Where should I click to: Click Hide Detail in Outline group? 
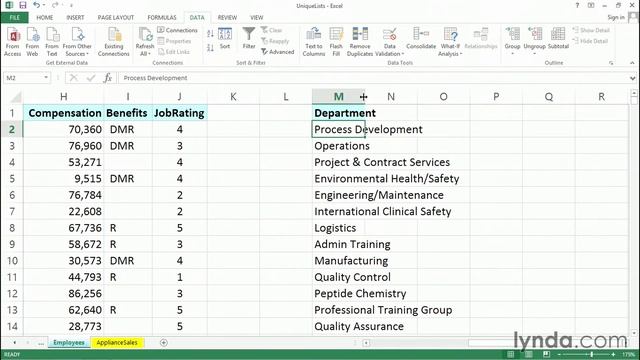click(590, 41)
